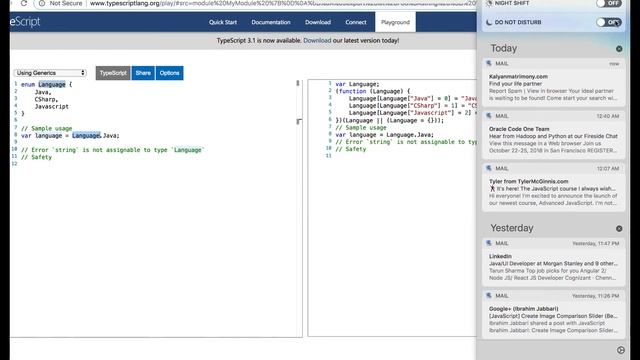Viewport: 640px width, 360px height.
Task: Click the typescriptlang.org address bar
Action: (282, 3)
